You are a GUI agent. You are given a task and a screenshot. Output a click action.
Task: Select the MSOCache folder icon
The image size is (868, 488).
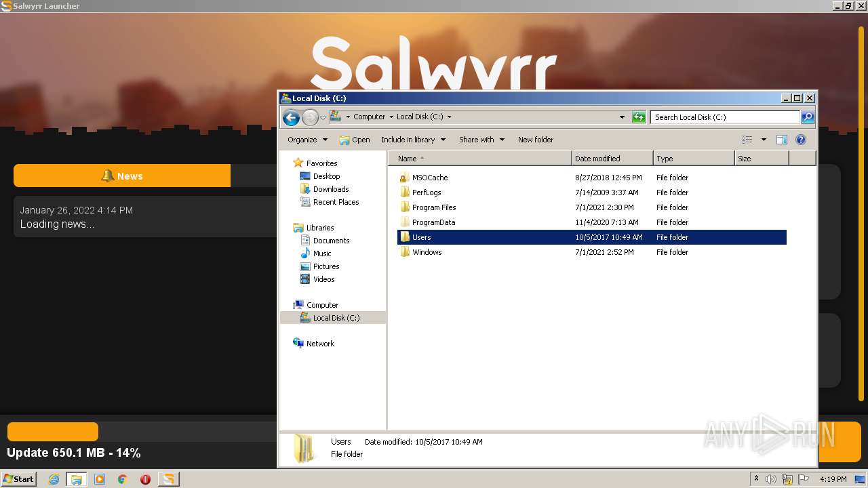(x=405, y=178)
